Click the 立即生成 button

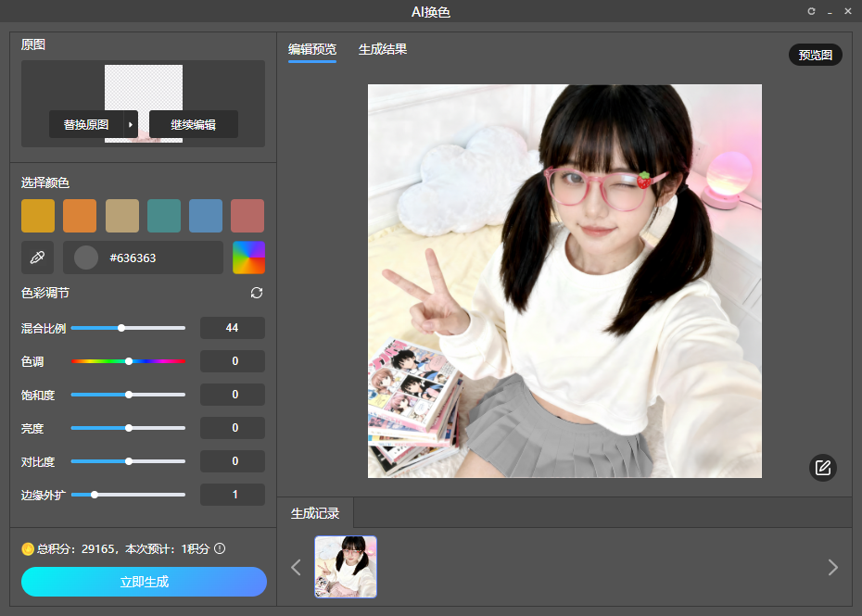point(144,582)
